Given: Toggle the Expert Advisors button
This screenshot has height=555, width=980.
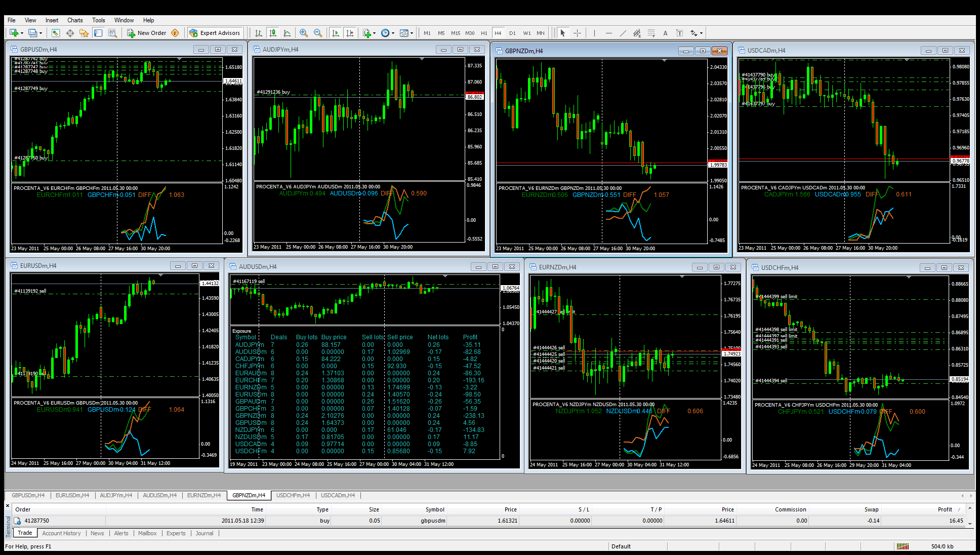Looking at the screenshot, I should (215, 33).
